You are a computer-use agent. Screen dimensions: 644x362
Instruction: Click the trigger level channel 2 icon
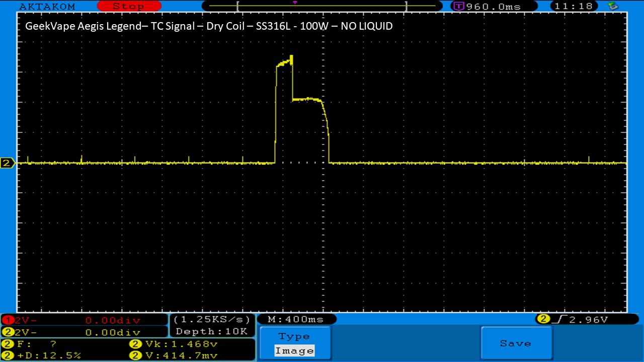tap(543, 319)
